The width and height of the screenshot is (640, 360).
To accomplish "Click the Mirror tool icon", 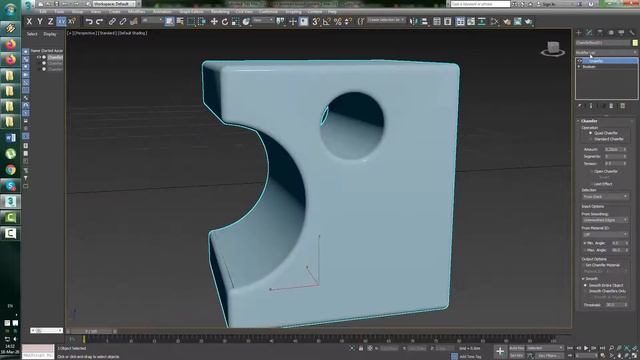I will [413, 22].
